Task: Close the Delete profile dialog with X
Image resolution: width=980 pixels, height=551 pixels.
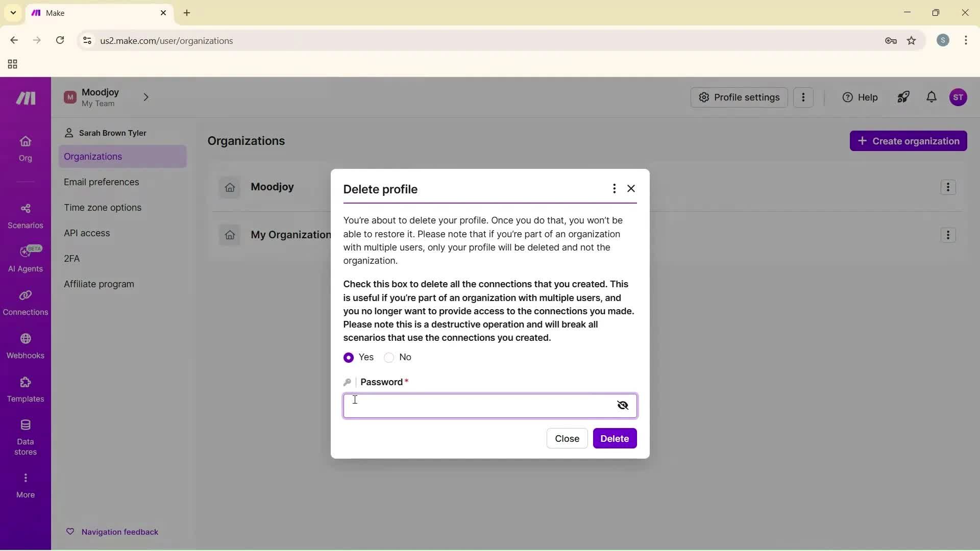Action: [631, 189]
